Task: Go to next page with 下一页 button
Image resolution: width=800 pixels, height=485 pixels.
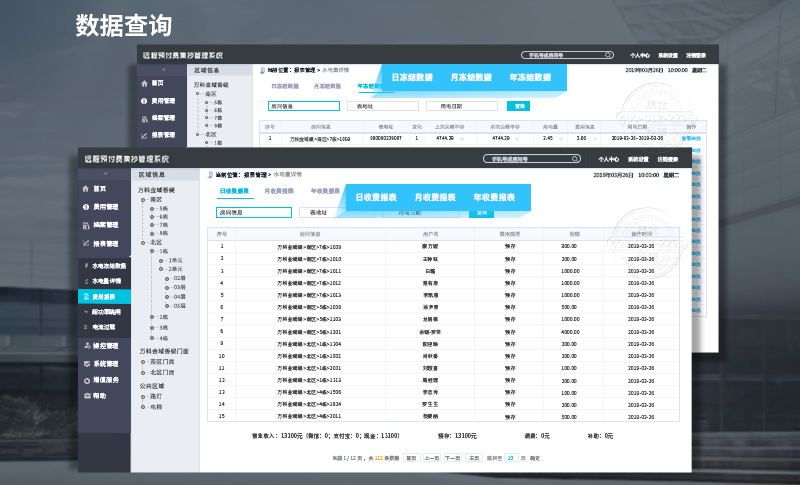Action: [x=452, y=457]
